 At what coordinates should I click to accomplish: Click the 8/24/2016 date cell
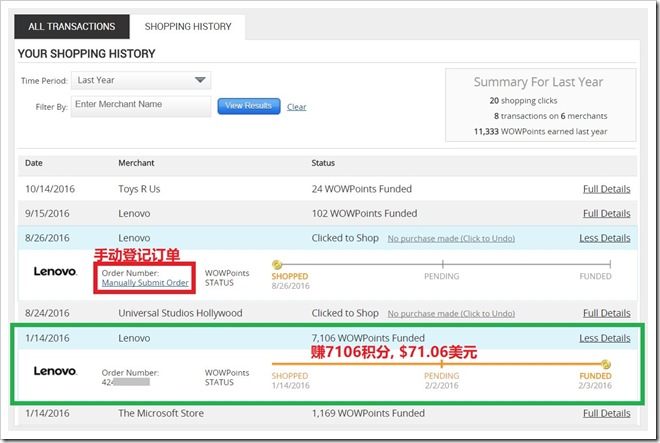click(47, 313)
